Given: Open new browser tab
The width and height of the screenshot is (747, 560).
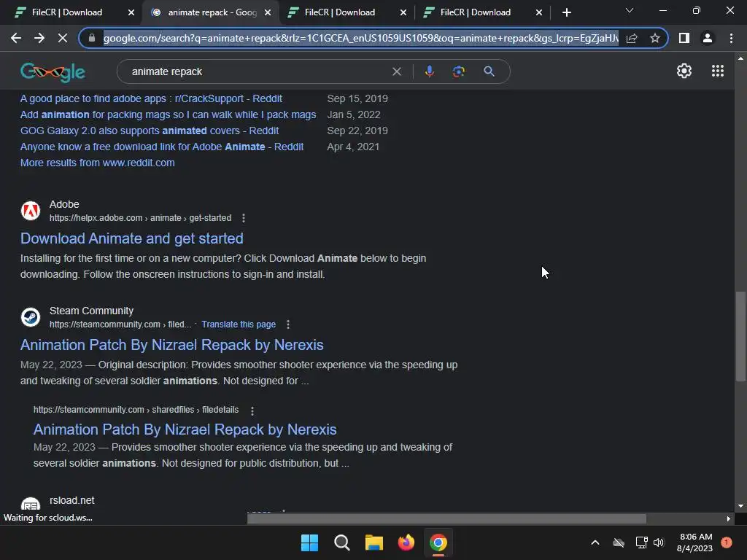Looking at the screenshot, I should tap(566, 12).
